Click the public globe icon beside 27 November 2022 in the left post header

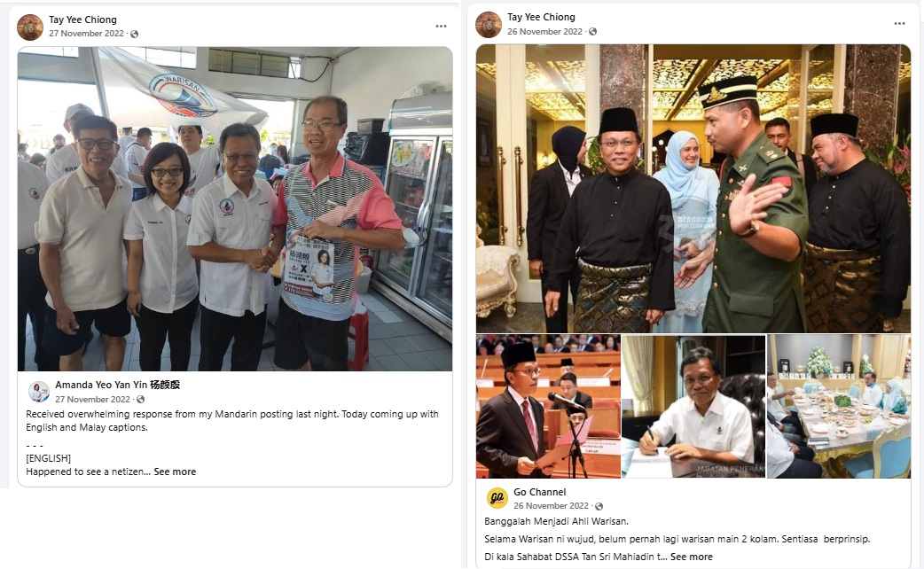(x=135, y=35)
